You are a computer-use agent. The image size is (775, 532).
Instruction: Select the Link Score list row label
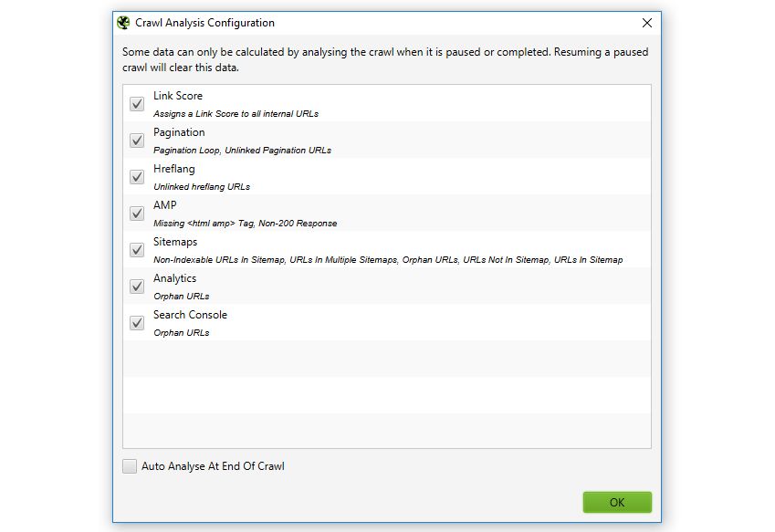178,96
